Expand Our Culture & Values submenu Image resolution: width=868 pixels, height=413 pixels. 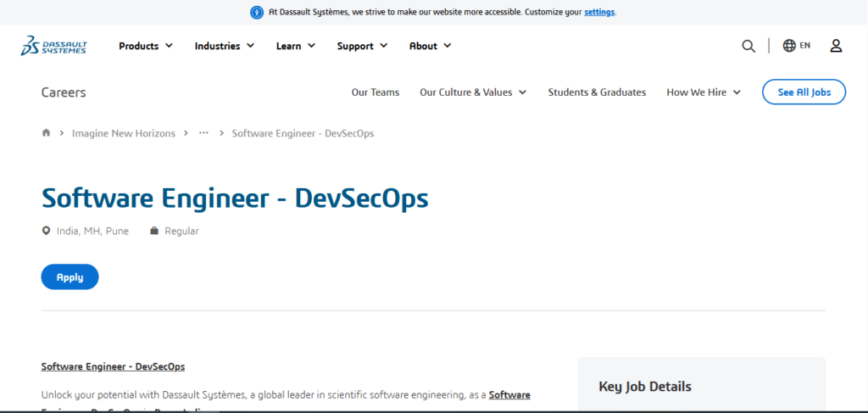point(473,92)
